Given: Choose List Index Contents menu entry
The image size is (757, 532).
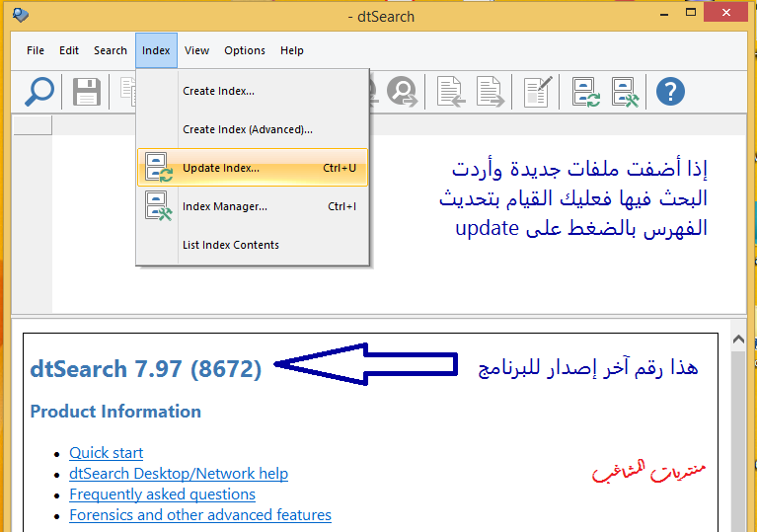Looking at the screenshot, I should click(231, 245).
